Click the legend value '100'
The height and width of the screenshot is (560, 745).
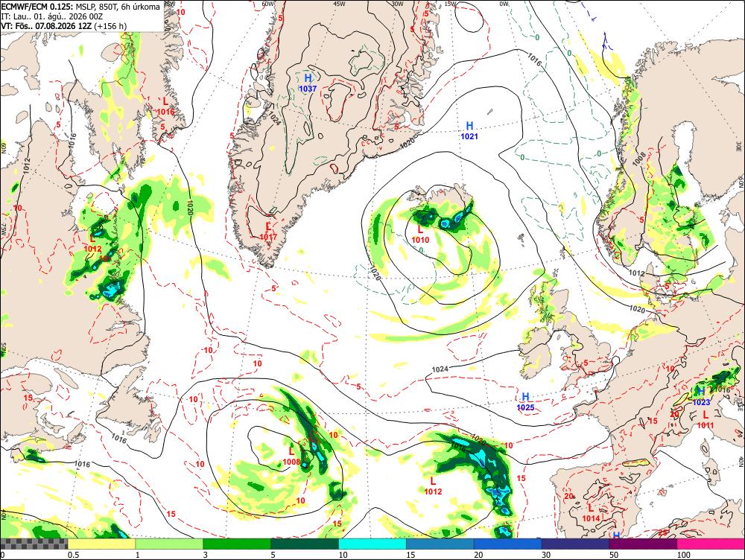click(684, 555)
